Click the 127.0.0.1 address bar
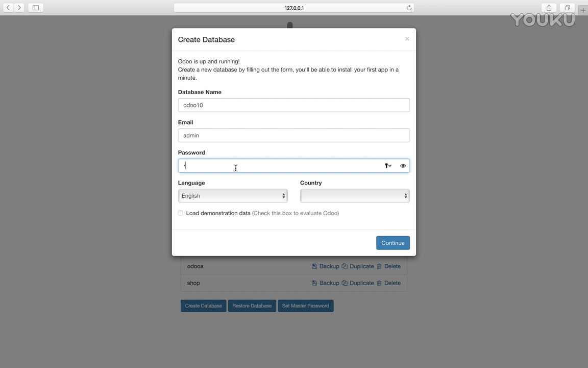The height and width of the screenshot is (368, 588). pyautogui.click(x=293, y=8)
